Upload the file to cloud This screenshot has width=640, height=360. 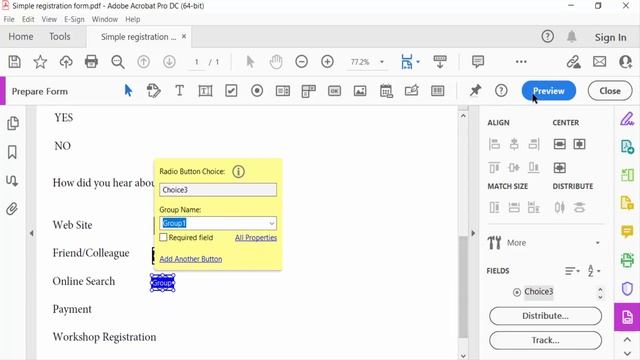click(x=66, y=62)
